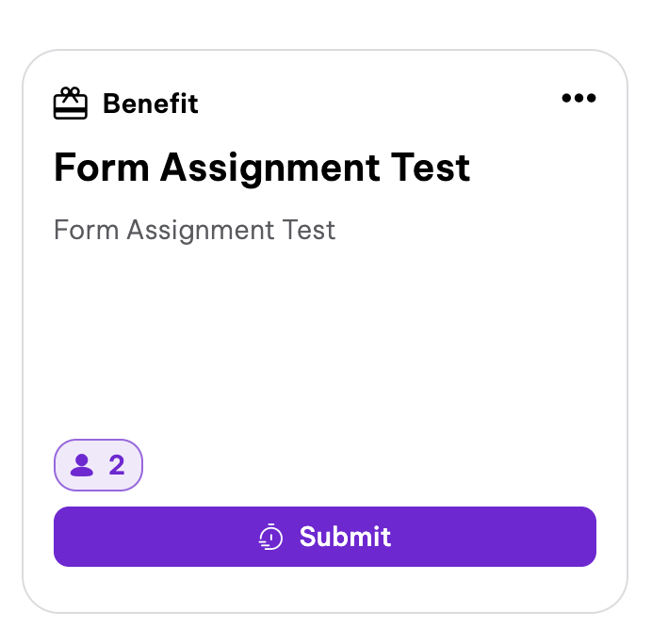
Task: Click the Benefit category label
Action: point(151,104)
